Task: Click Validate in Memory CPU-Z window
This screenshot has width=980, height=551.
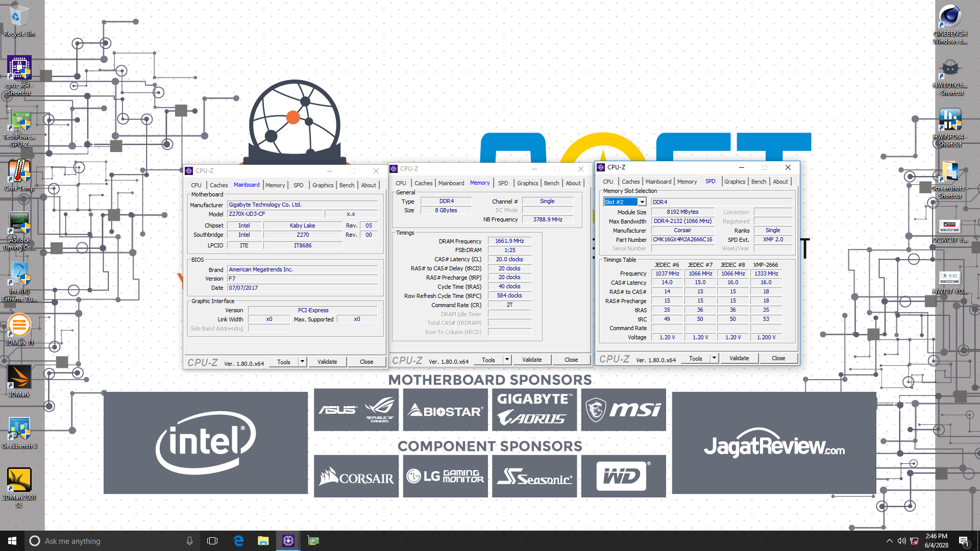Action: pyautogui.click(x=532, y=360)
